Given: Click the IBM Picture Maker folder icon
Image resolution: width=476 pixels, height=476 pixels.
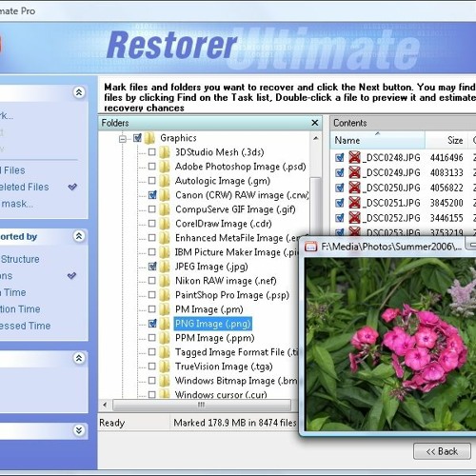Looking at the screenshot, I should coord(165,252).
